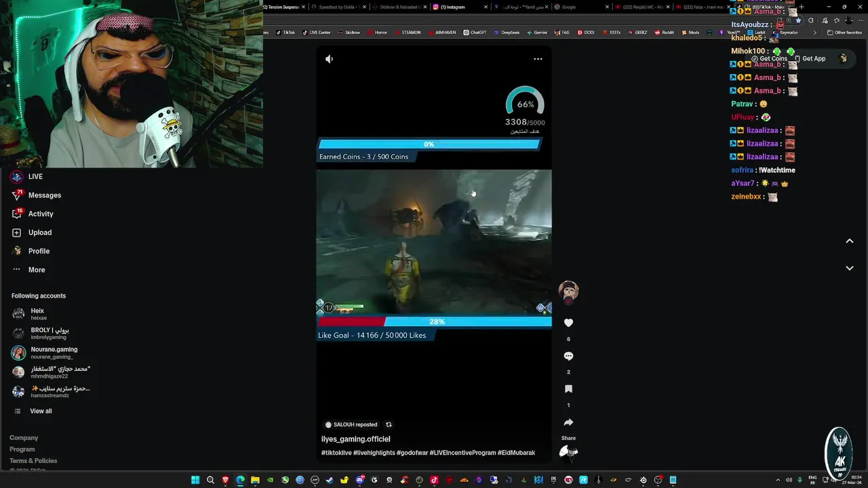Open the comments bubble icon

(x=568, y=356)
